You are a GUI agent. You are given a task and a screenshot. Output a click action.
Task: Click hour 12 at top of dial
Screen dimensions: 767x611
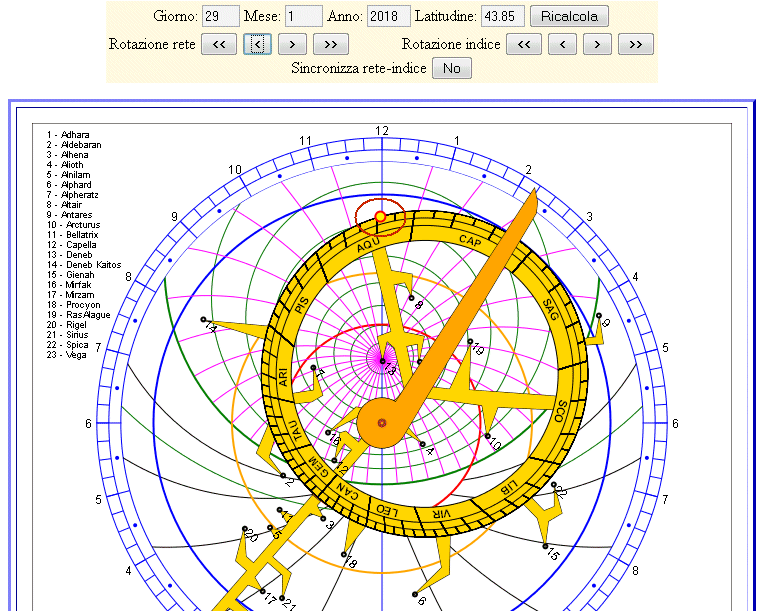click(382, 131)
